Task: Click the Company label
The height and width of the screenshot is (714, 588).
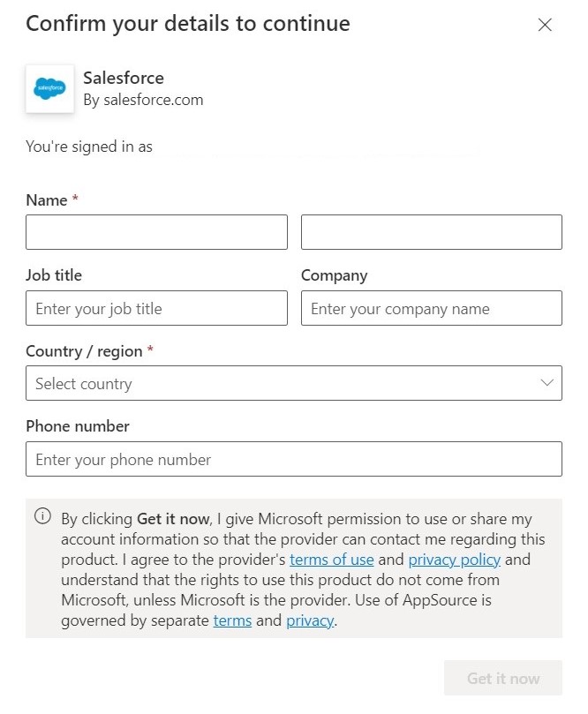Action: coord(334,275)
